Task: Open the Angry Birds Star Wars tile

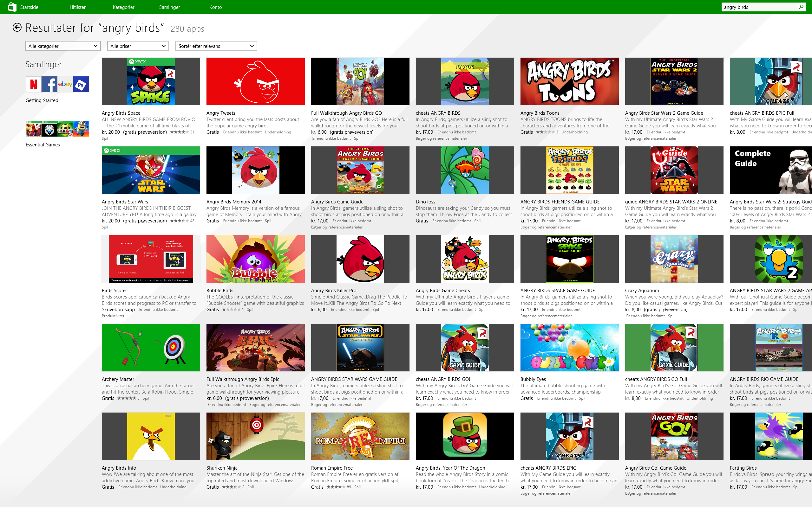Action: [151, 170]
